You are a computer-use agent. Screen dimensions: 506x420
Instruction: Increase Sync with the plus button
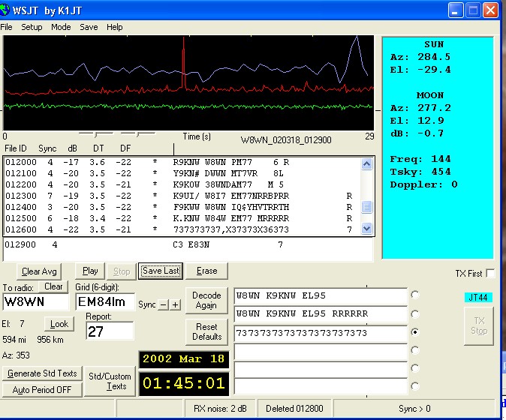coord(175,304)
